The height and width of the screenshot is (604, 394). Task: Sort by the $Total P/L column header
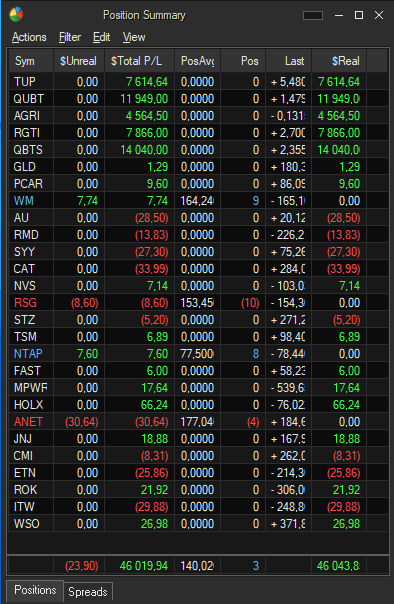click(139, 61)
